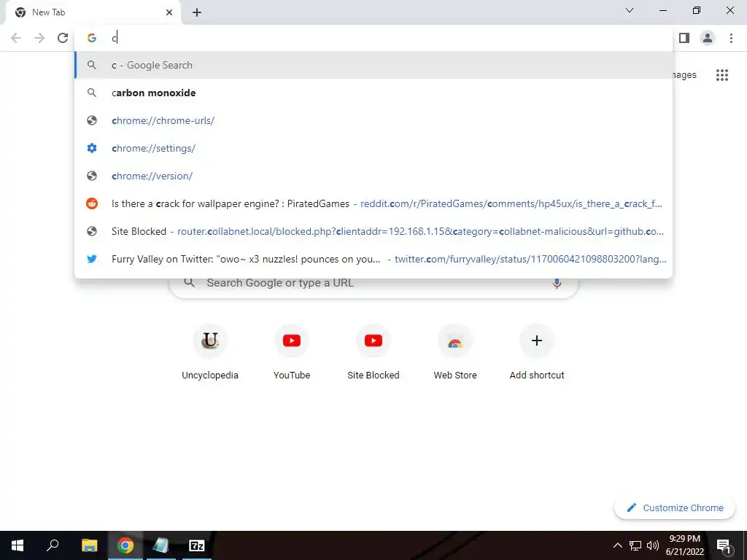Open the tab search chevron

pos(630,10)
